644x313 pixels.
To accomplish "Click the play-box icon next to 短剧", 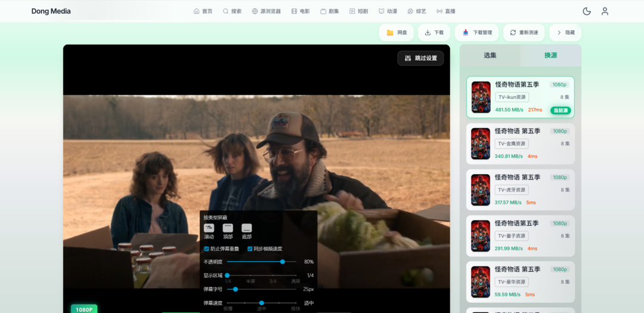I will [x=352, y=11].
